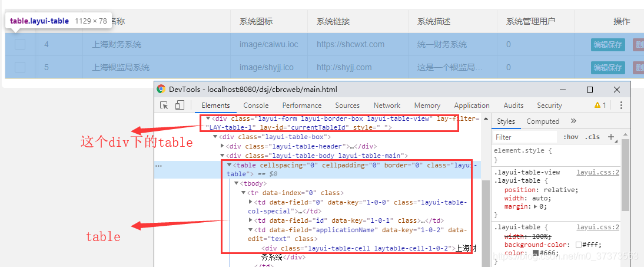
Task: Tick the checkbox in the 上海银监局系统 row
Action: click(x=19, y=67)
